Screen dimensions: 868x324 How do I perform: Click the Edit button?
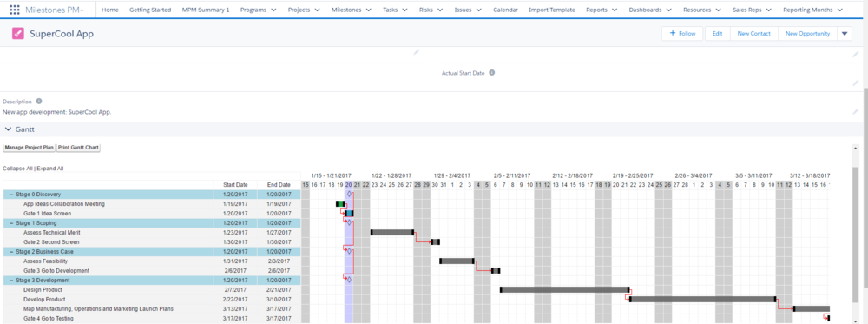(718, 34)
